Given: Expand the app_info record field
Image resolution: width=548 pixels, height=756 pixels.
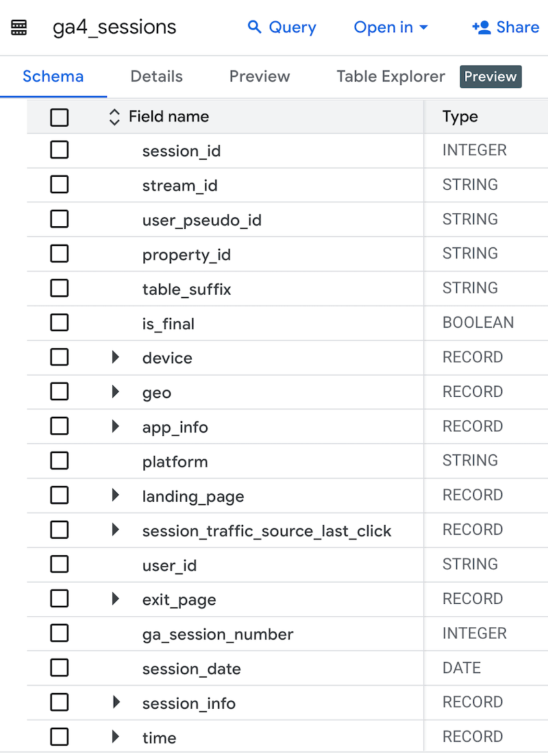Looking at the screenshot, I should click(x=114, y=426).
